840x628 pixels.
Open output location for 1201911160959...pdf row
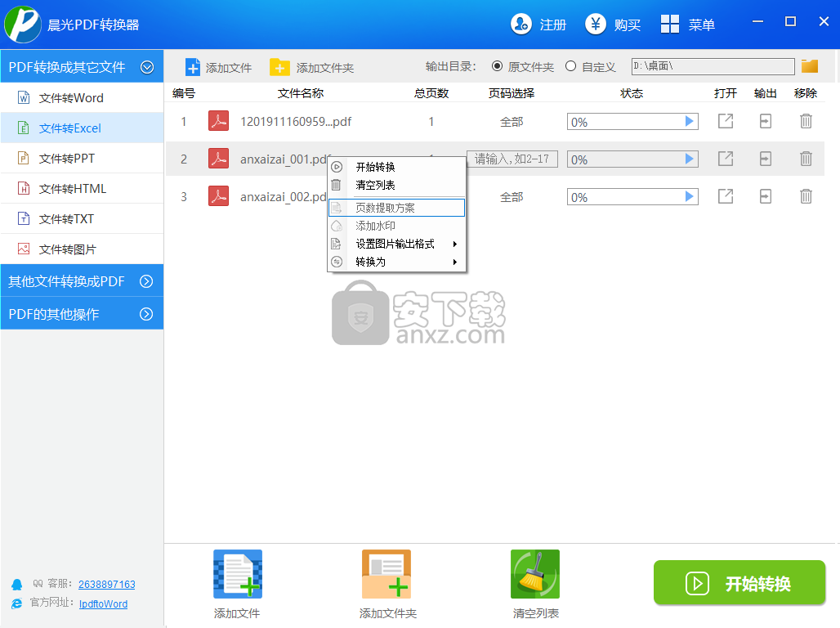click(766, 121)
